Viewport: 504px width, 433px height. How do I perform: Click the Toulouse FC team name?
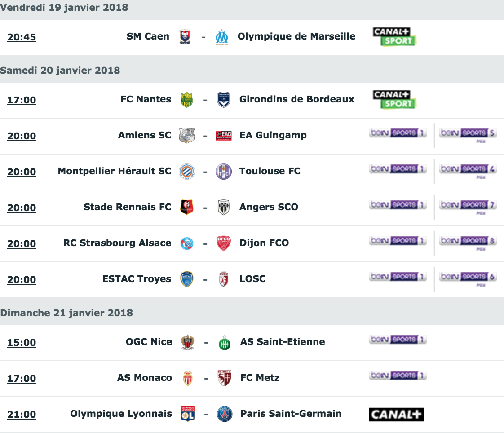[x=270, y=171]
